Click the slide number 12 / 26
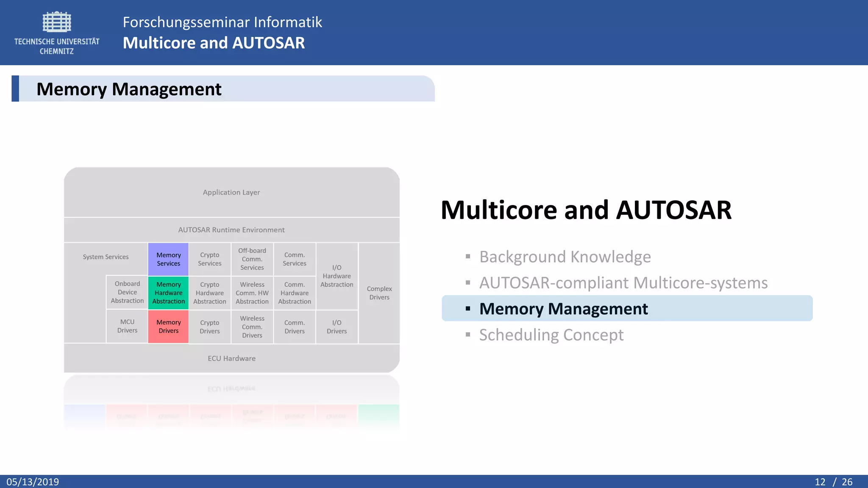Viewport: 868px width, 488px height. point(833,482)
